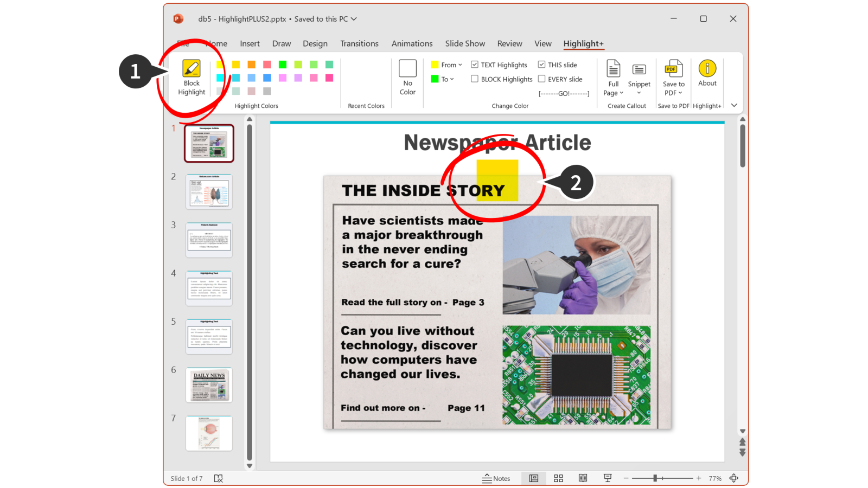
Task: Click the Normal view icon
Action: click(533, 478)
